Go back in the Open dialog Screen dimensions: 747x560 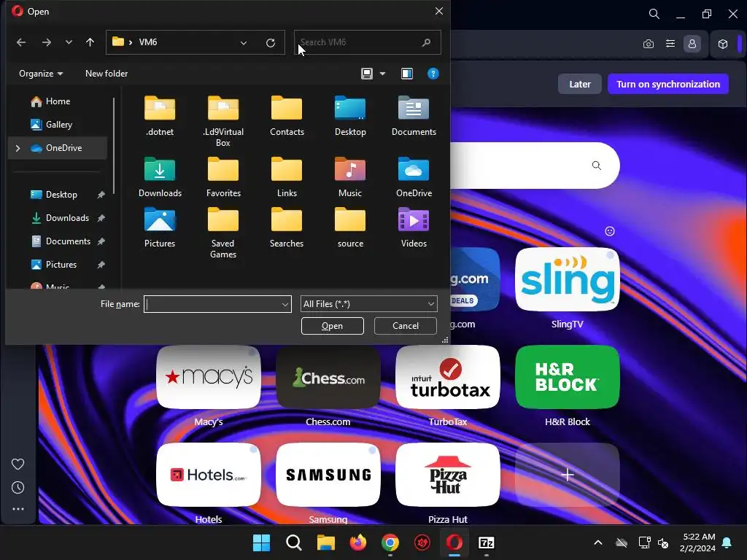coord(21,42)
